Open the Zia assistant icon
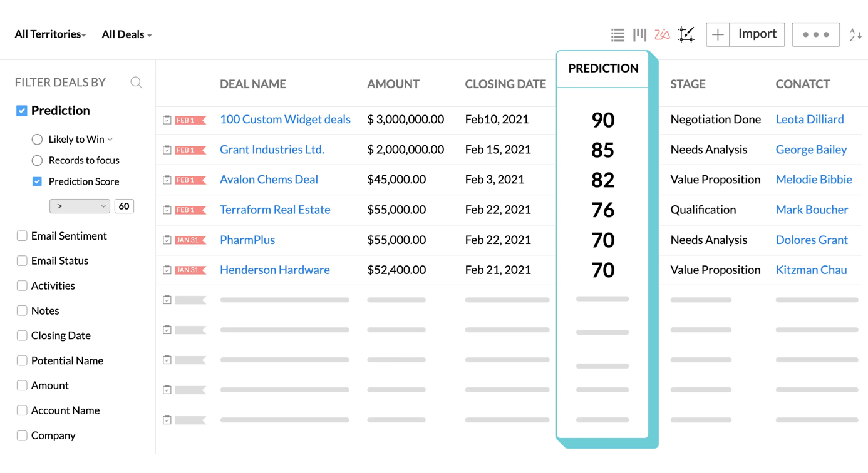 tap(662, 35)
